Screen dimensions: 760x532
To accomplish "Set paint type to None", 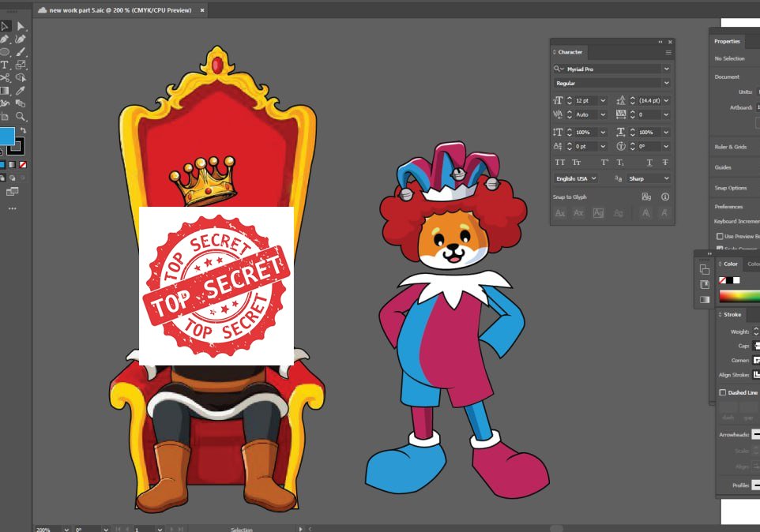I will coord(23,165).
